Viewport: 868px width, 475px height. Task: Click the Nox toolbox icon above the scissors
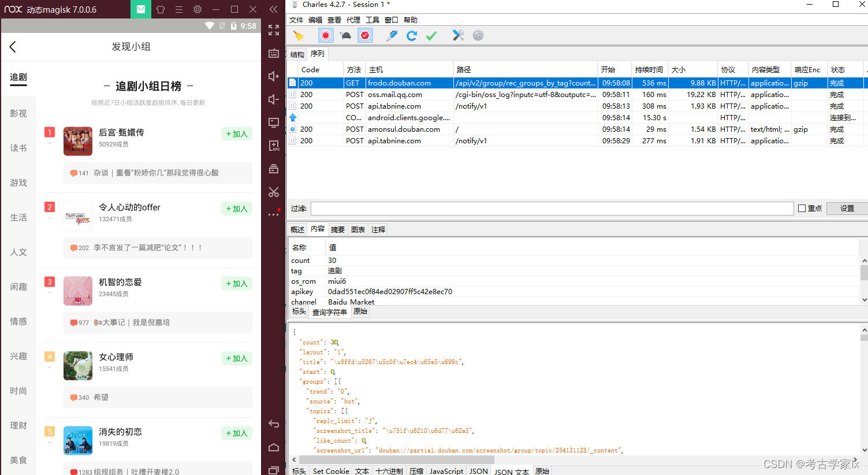pos(274,169)
